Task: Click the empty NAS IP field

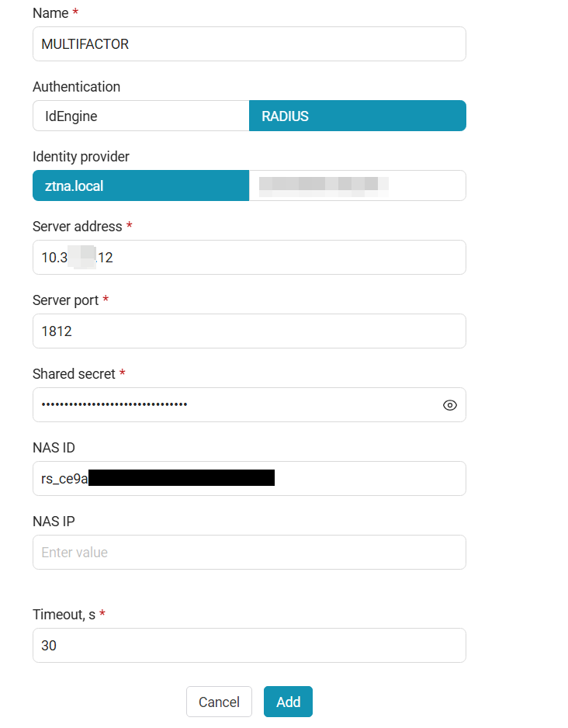Action: 249,553
